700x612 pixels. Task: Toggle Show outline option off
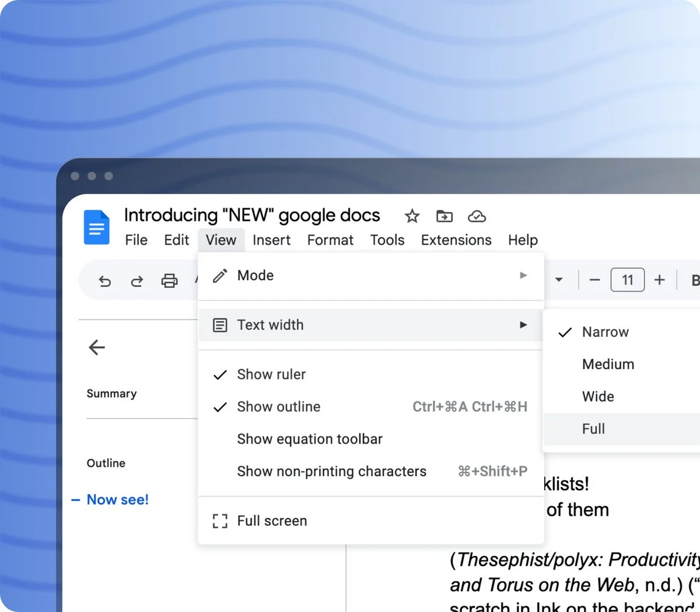[278, 407]
